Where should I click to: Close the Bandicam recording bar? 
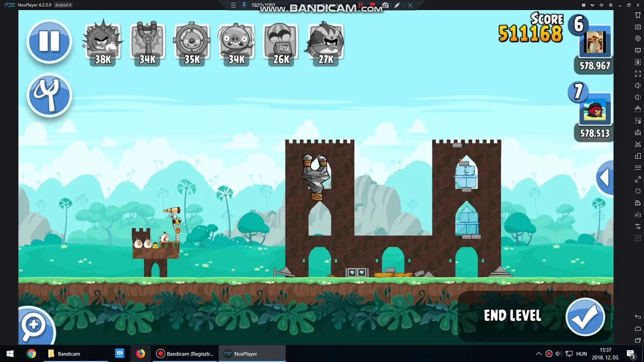[x=410, y=6]
